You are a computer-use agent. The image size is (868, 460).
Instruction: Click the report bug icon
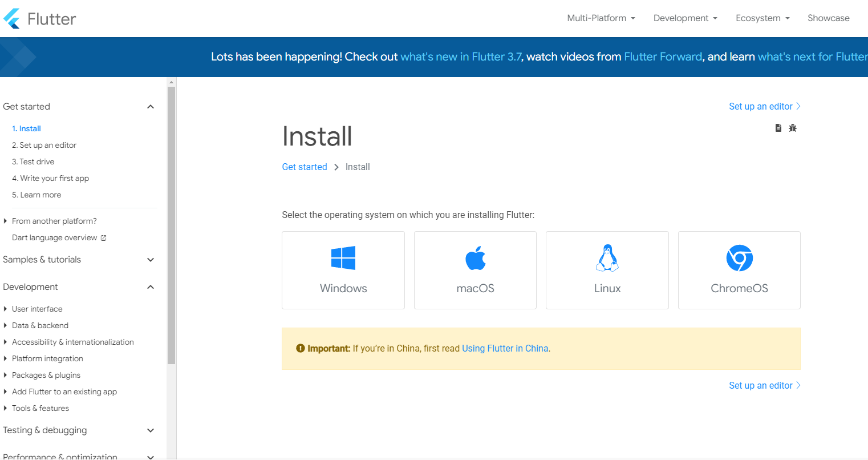coord(793,128)
